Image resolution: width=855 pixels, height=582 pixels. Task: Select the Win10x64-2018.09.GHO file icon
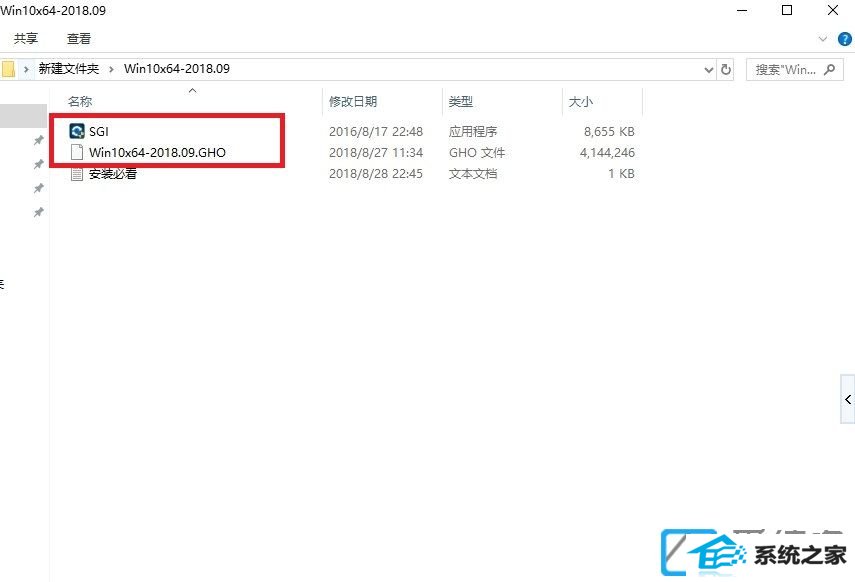[77, 152]
